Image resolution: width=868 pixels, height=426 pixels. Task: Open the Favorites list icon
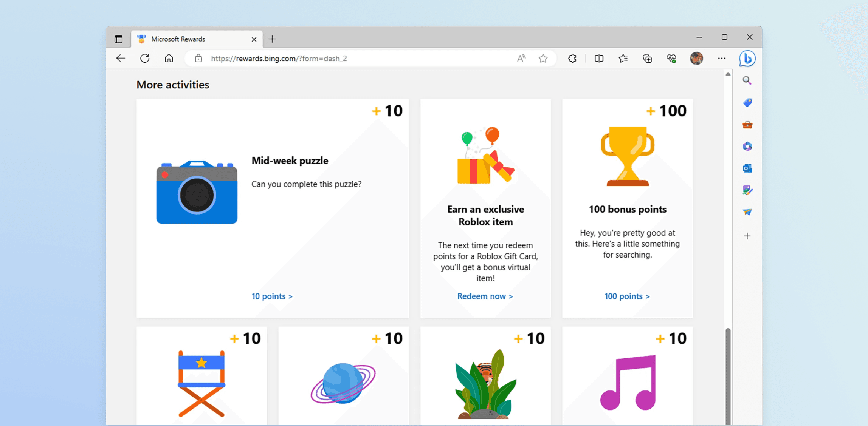pos(623,59)
